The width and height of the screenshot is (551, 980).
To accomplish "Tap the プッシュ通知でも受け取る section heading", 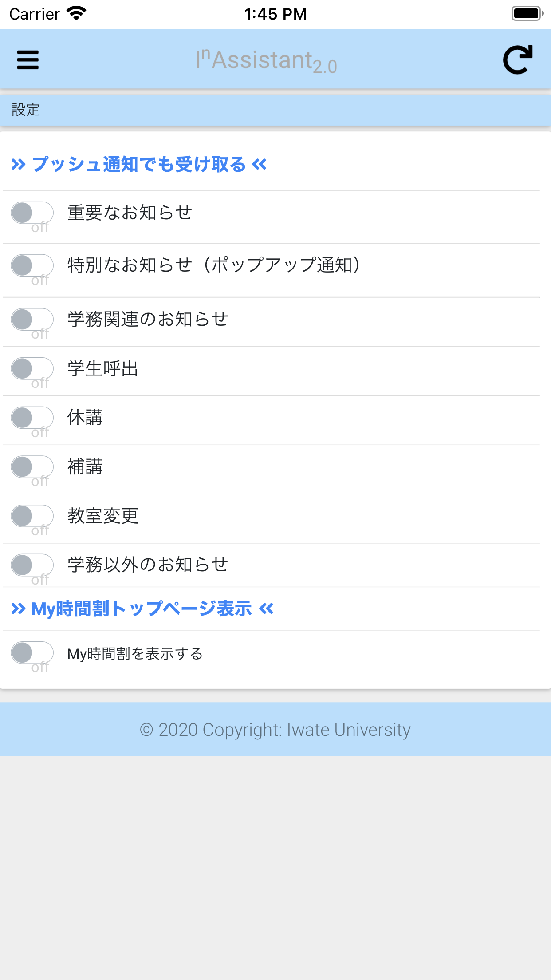I will click(x=138, y=165).
